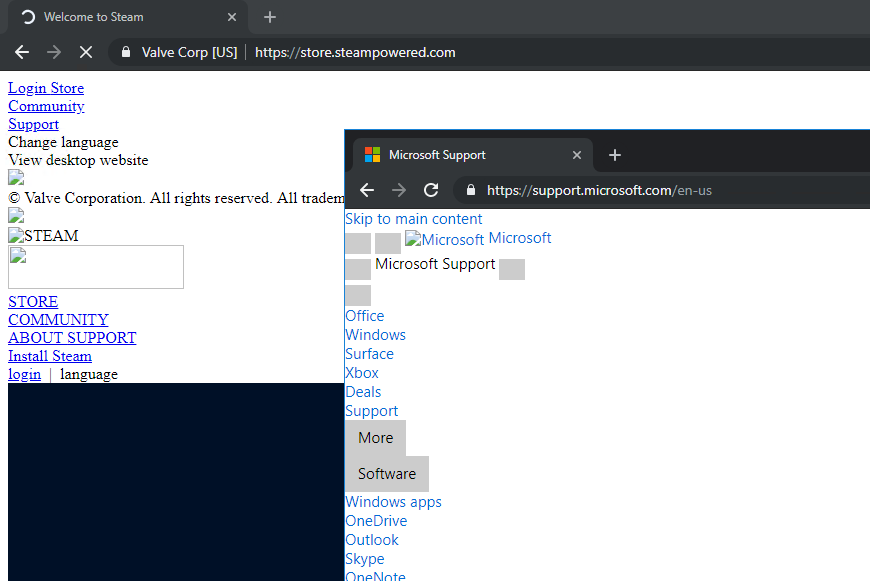
Task: Go back in the Steam browser window
Action: [x=22, y=52]
